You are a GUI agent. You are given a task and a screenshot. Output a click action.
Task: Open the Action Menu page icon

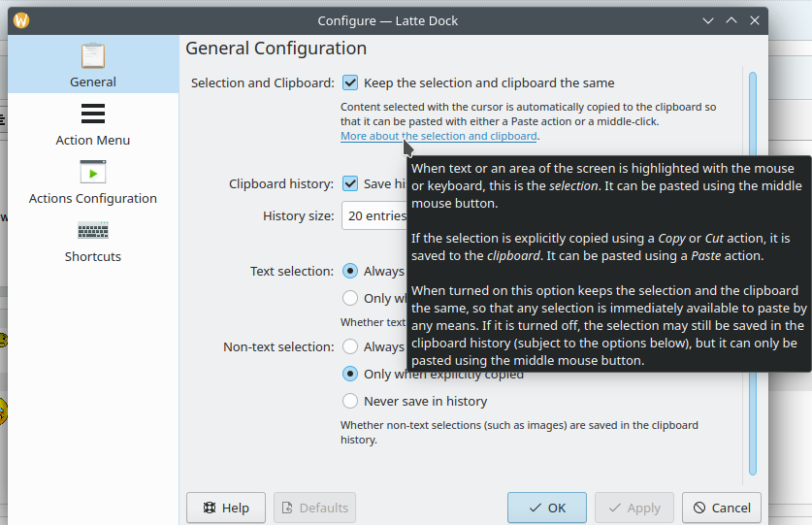(93, 115)
